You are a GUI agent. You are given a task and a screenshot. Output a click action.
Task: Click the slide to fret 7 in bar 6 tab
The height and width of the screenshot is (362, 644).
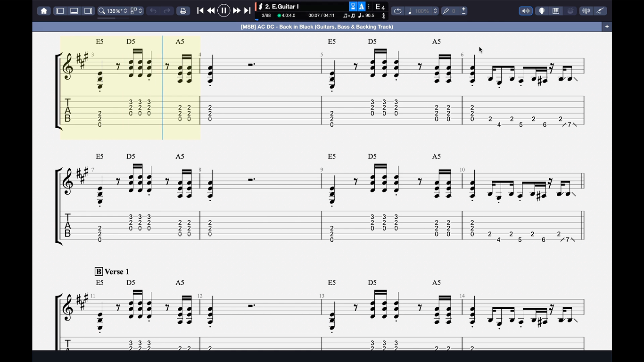point(569,124)
